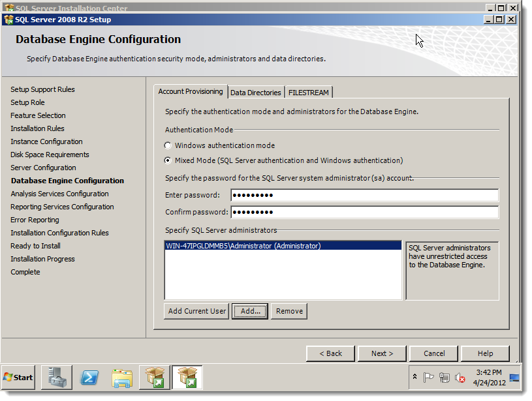Remove the selected administrator

(289, 311)
